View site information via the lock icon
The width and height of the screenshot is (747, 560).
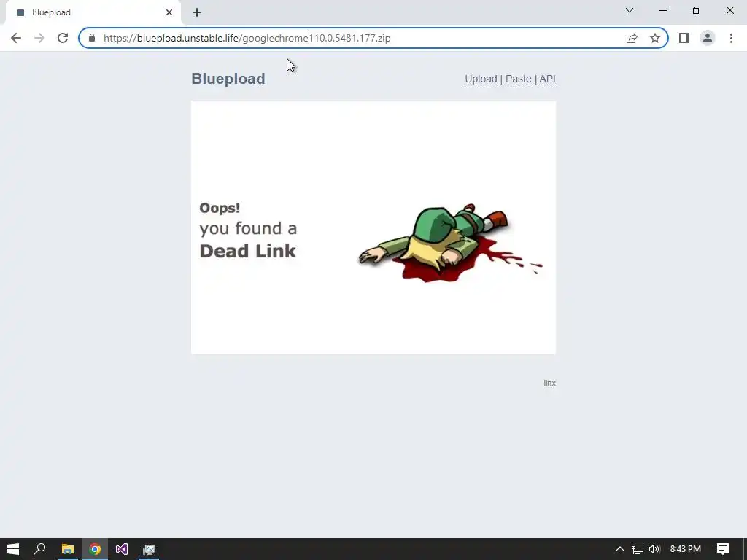pos(92,38)
